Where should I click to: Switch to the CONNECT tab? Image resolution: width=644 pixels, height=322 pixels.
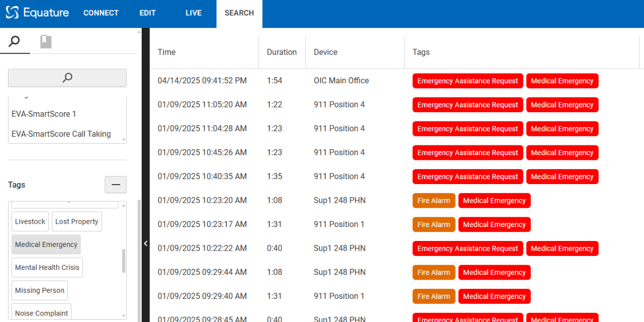101,13
